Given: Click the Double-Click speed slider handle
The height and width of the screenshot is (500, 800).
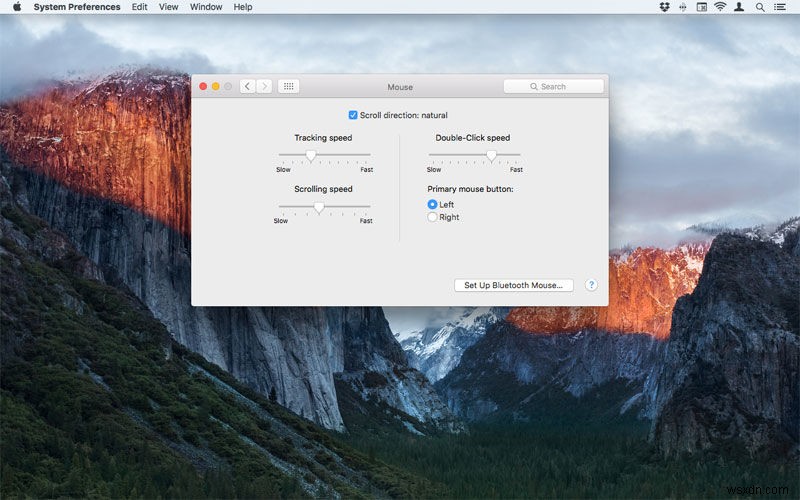Looking at the screenshot, I should (x=491, y=155).
